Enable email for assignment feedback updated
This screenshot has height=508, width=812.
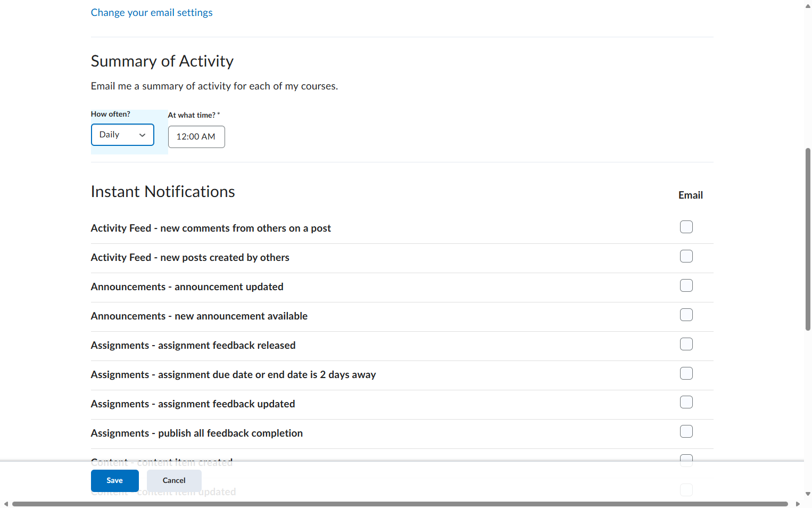pyautogui.click(x=686, y=402)
